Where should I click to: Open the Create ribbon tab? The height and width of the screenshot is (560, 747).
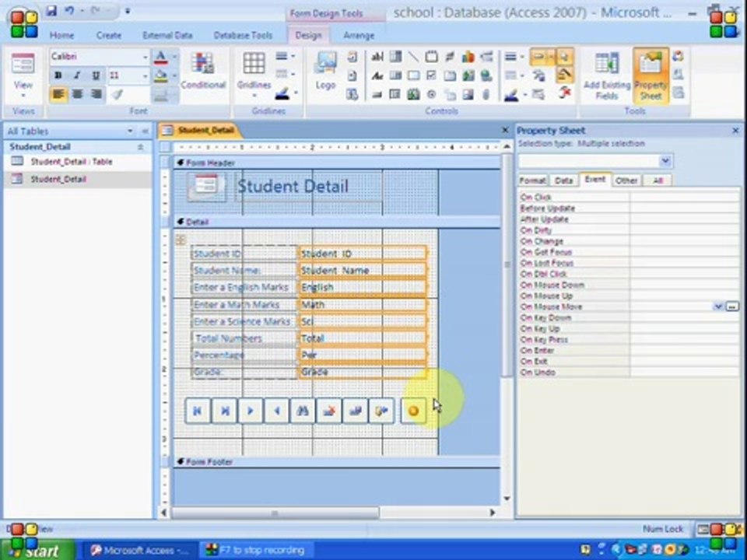(x=109, y=35)
